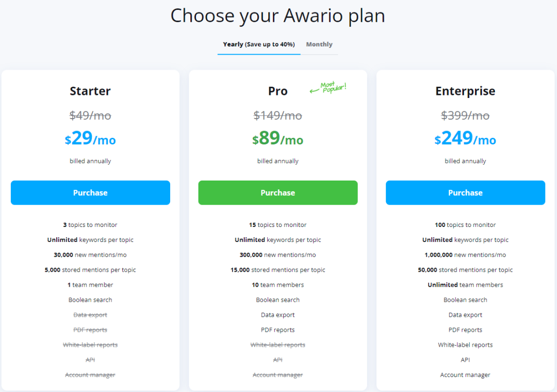Viewport: 557px width, 392px height.
Task: Click Enterprise Account manager feature
Action: coord(465,374)
